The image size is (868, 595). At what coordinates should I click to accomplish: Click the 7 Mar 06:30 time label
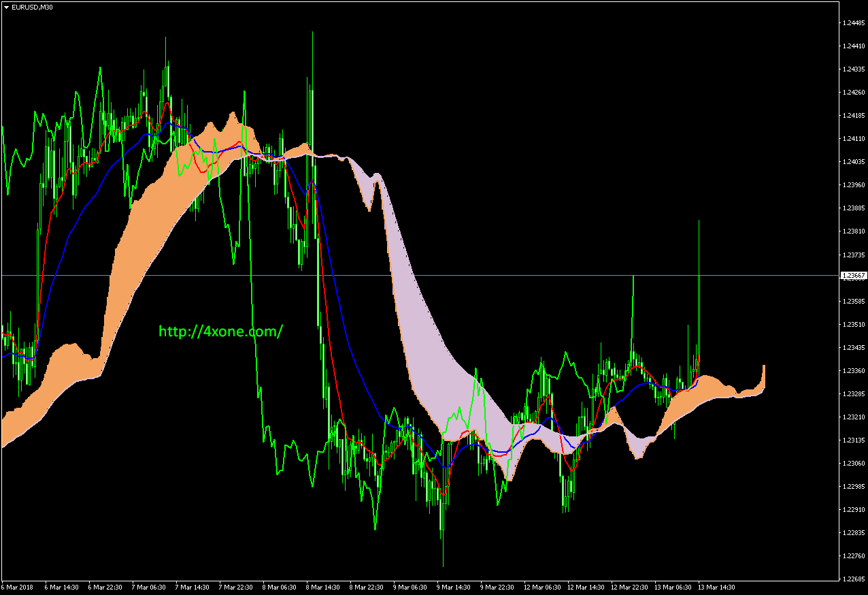click(x=149, y=587)
